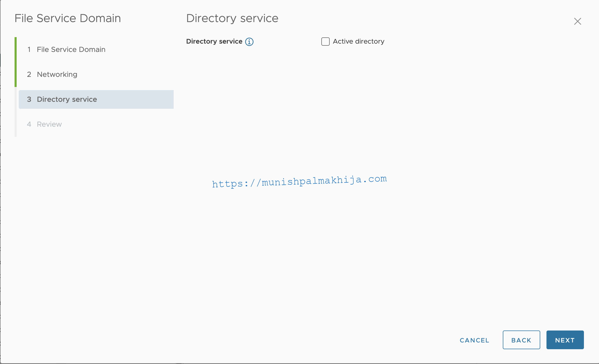This screenshot has width=599, height=364.
Task: Click the Directory service info icon
Action: coord(249,42)
